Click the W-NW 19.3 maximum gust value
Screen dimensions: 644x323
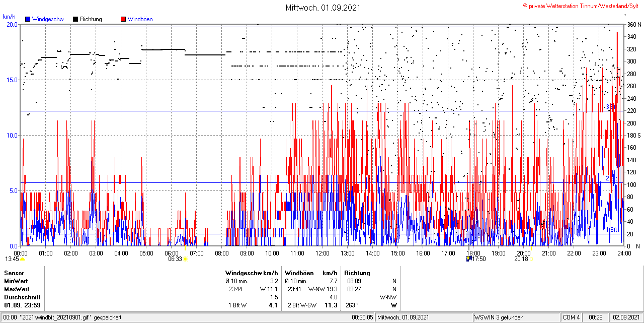(323, 289)
